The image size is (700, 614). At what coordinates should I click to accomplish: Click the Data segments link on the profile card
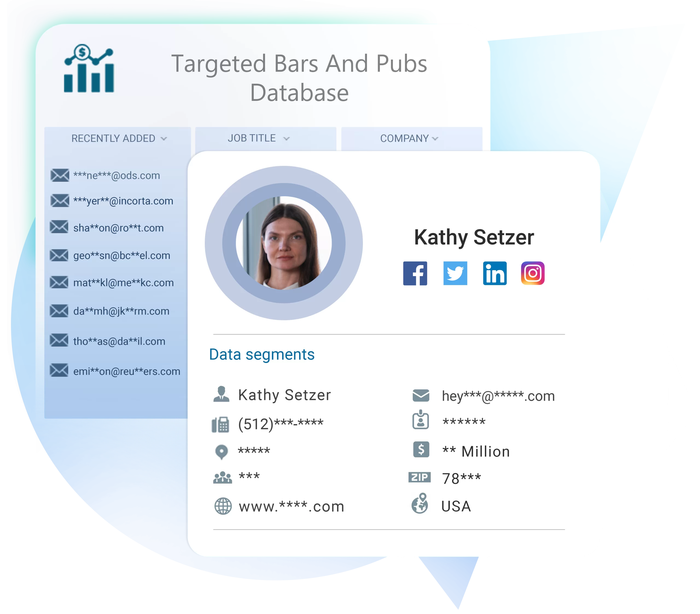[262, 355]
